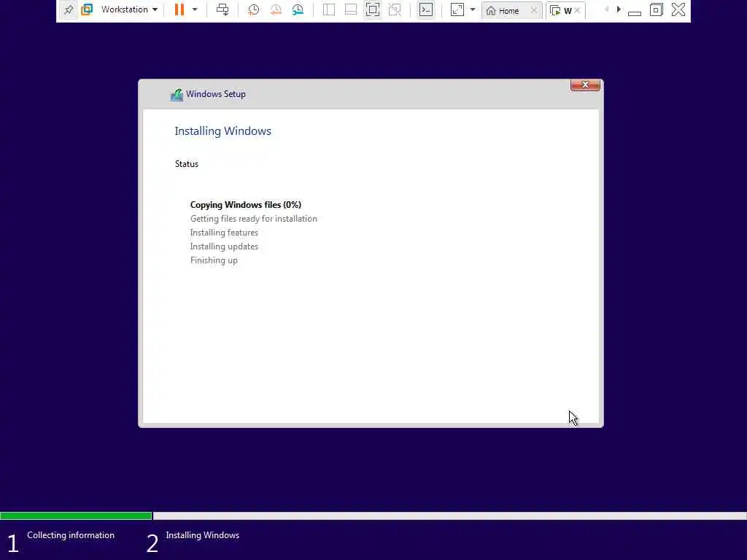Click the full screen mode icon

pyautogui.click(x=373, y=9)
